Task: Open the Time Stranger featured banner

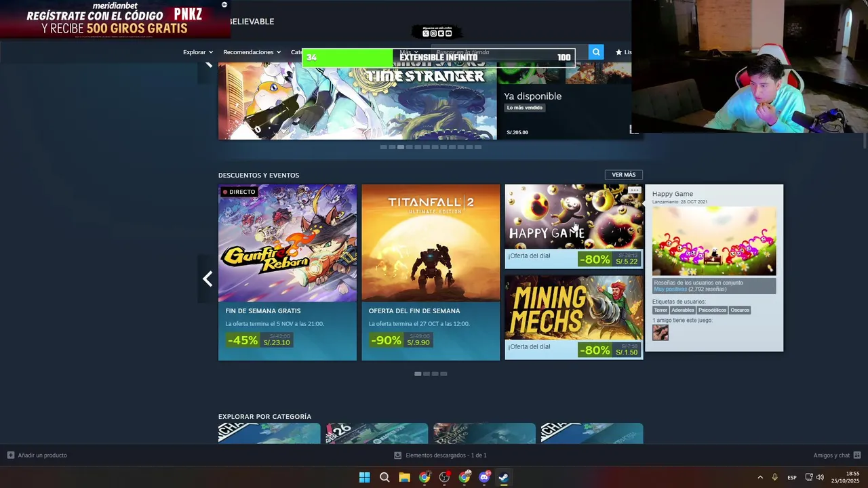Action: point(357,100)
